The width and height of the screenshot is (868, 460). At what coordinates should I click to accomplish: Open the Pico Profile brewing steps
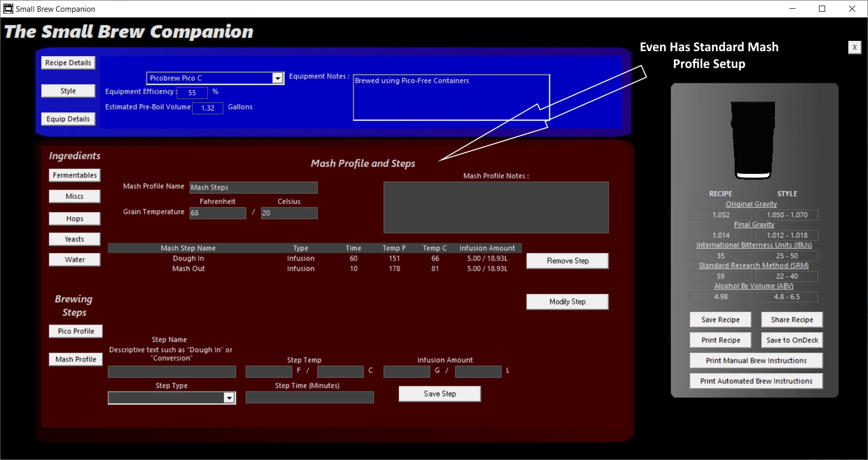[x=76, y=331]
